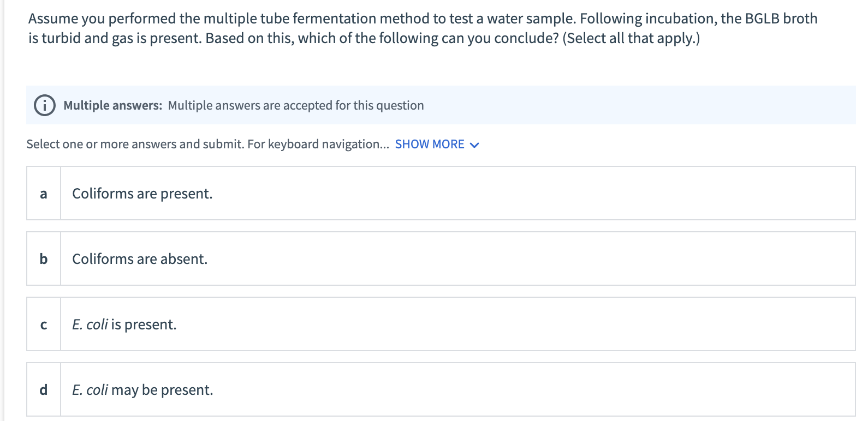The height and width of the screenshot is (421, 868).
Task: Click the bold 'Multiple answers:' label
Action: (x=112, y=105)
